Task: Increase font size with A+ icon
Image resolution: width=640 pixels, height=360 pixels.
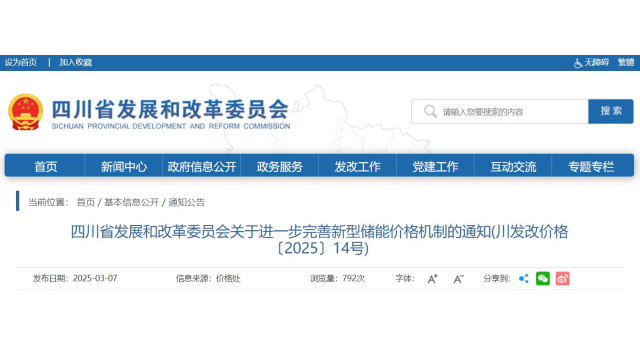Action: coord(432,279)
